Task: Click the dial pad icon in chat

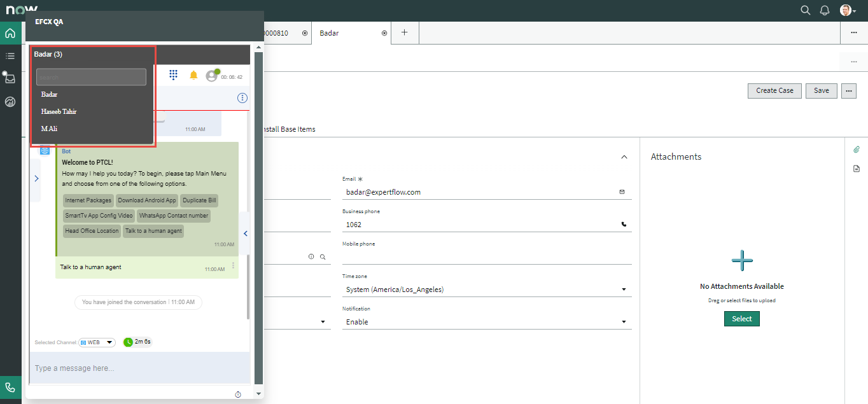Action: point(173,75)
